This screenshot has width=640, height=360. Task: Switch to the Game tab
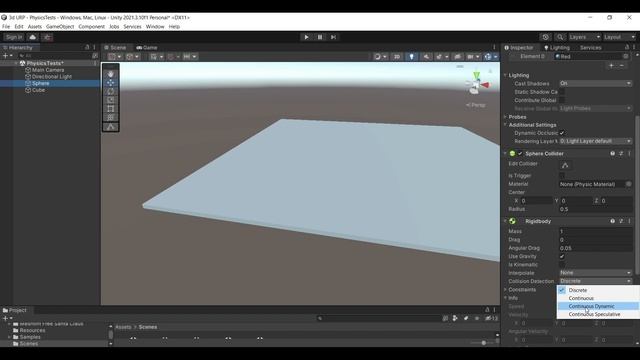point(147,48)
